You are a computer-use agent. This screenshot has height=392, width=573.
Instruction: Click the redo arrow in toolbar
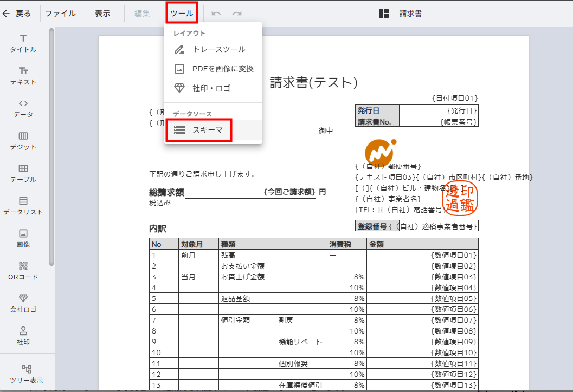pos(237,14)
